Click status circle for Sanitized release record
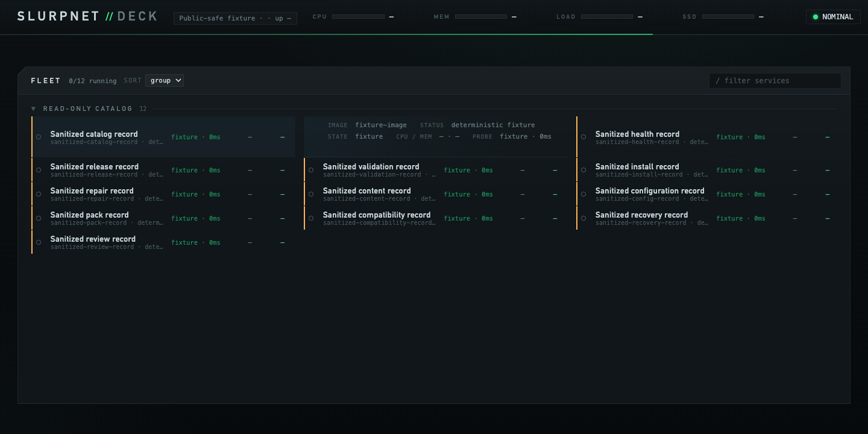 coord(39,170)
